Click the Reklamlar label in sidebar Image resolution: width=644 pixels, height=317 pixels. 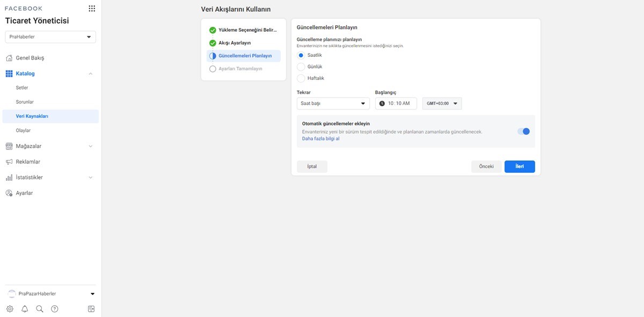pos(28,161)
